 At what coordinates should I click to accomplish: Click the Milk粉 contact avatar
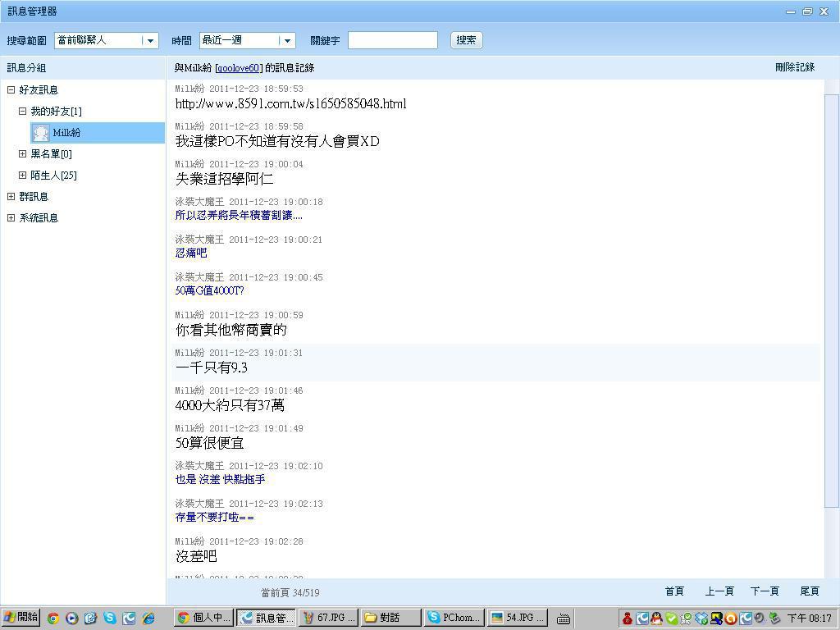point(41,133)
